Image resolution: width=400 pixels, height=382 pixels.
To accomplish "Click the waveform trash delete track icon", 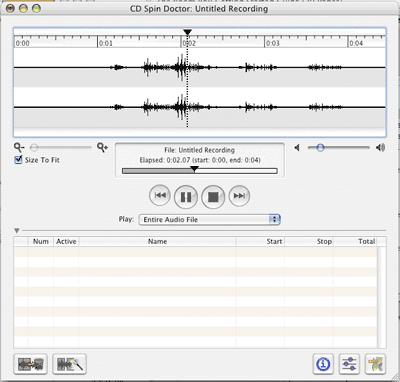I will click(x=30, y=364).
